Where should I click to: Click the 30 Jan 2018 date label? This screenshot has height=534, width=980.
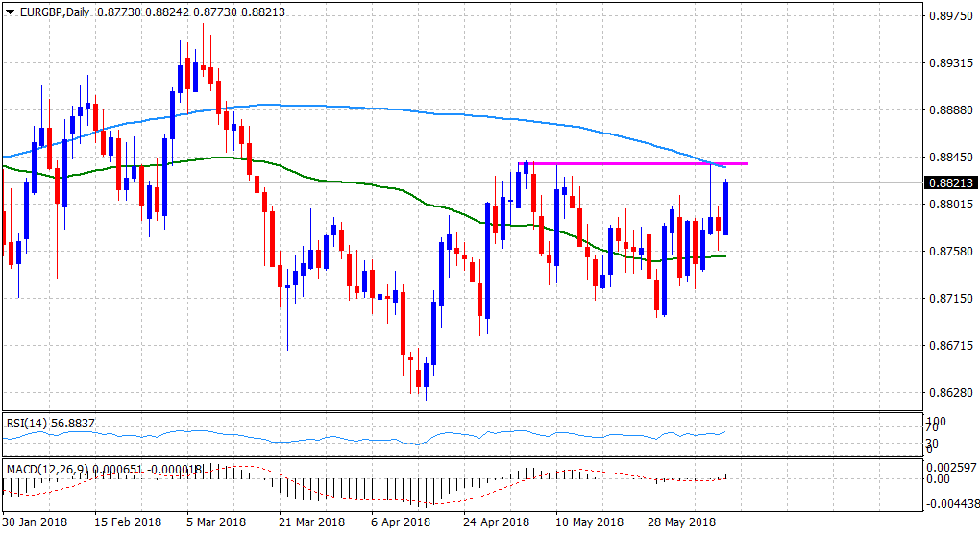pos(37,522)
